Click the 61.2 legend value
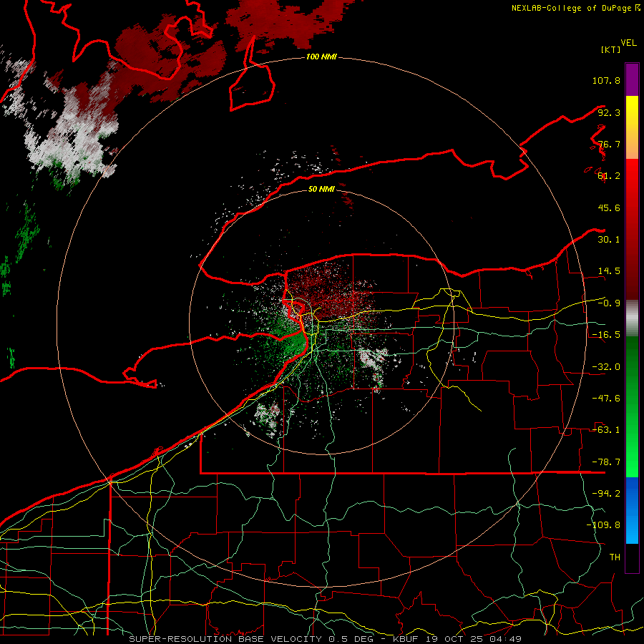Viewport: 644px width, 644px height. point(609,176)
